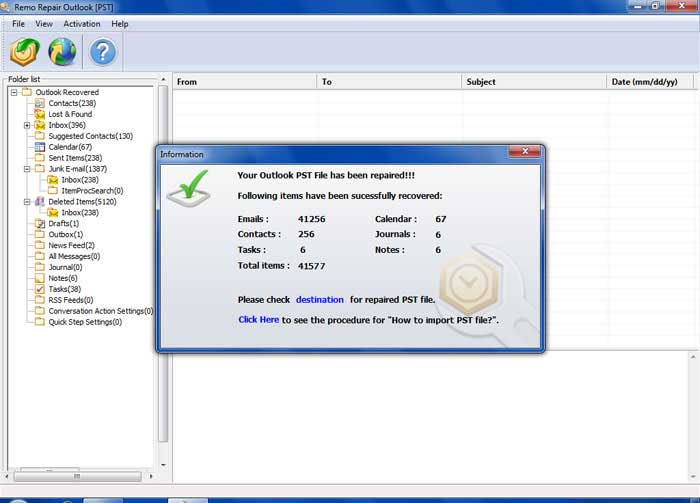Sort by the From column header
Image resolution: width=700 pixels, height=503 pixels.
click(245, 82)
